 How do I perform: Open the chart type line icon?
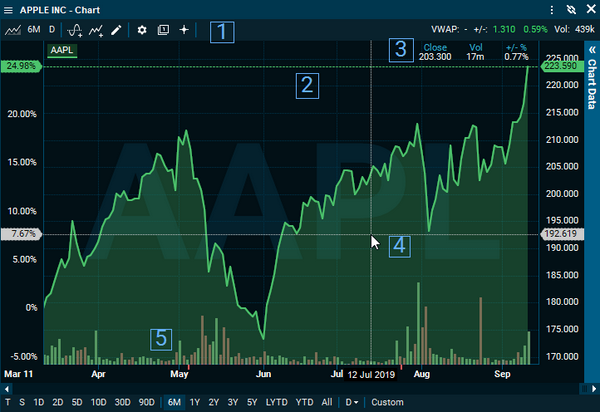[13, 30]
